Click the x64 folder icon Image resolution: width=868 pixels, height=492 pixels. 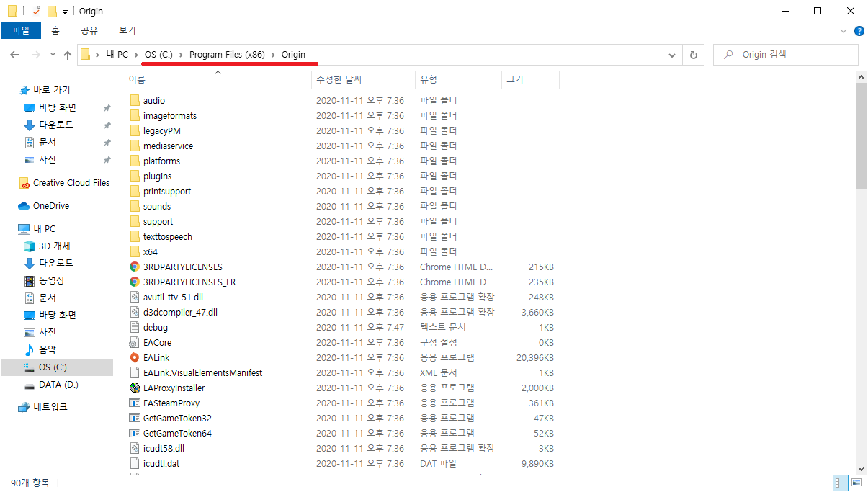134,251
